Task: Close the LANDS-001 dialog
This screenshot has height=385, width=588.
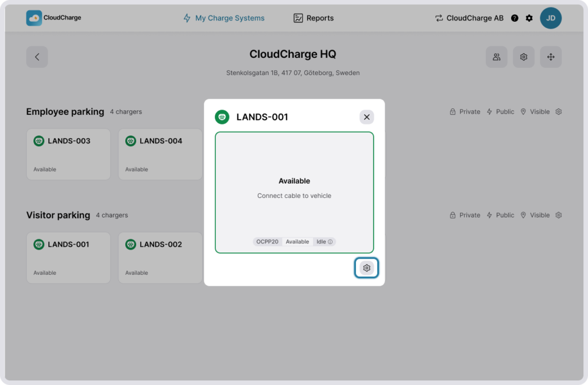Action: pyautogui.click(x=366, y=117)
